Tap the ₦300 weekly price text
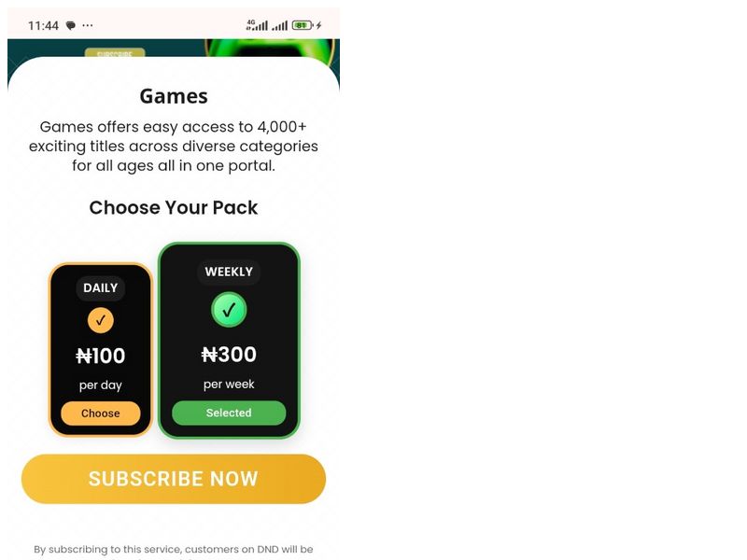 coord(229,355)
